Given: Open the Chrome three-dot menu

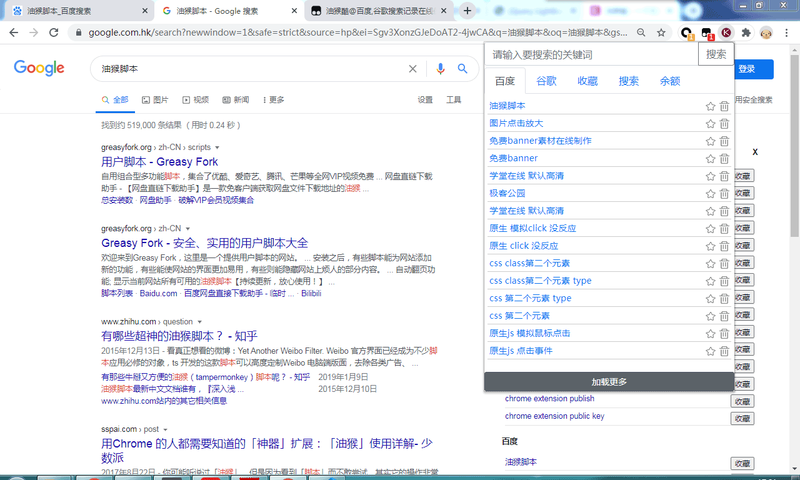Looking at the screenshot, I should pyautogui.click(x=786, y=33).
